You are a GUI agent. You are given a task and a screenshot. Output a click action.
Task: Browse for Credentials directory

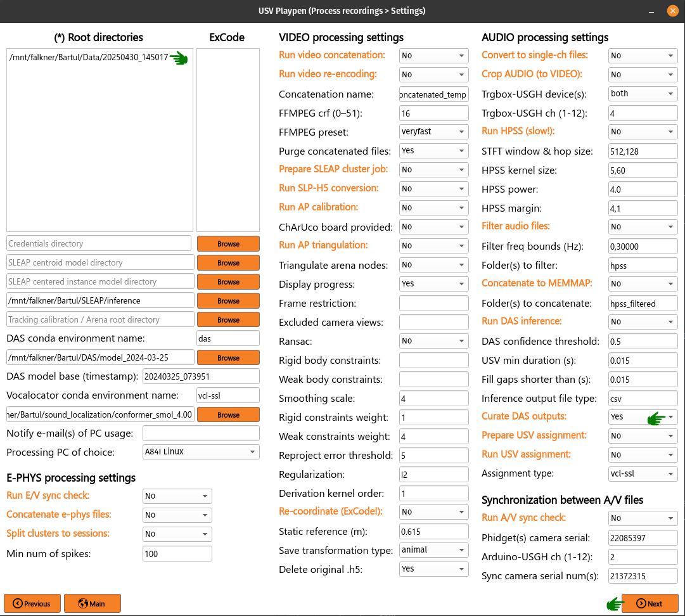pyautogui.click(x=228, y=244)
